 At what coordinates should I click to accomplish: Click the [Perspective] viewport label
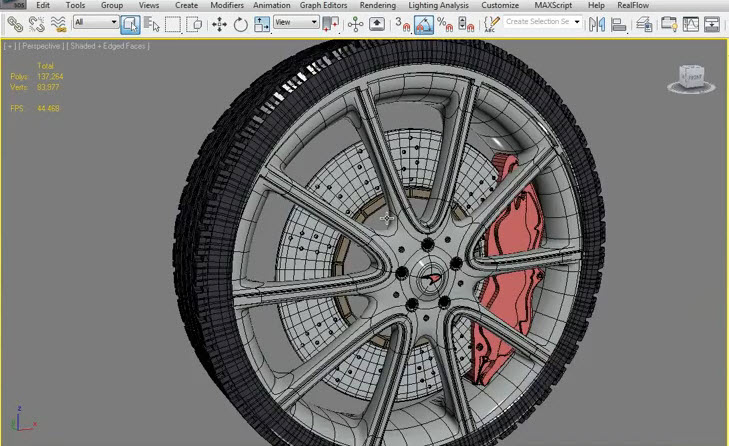(41, 46)
